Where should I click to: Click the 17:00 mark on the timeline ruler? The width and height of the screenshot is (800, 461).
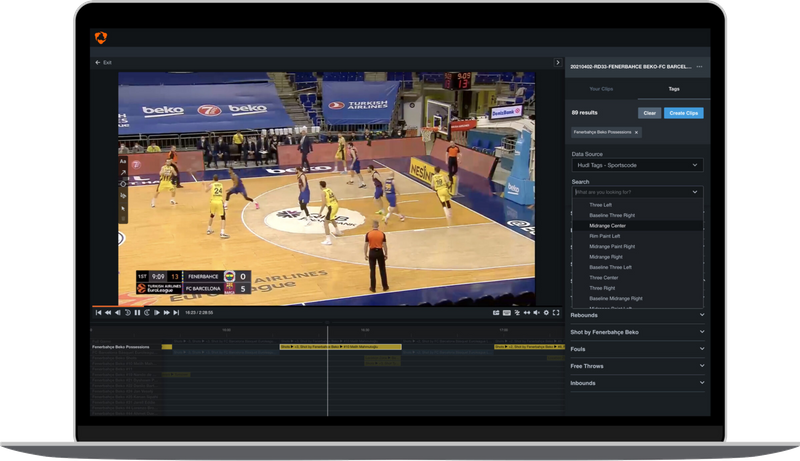coord(504,330)
